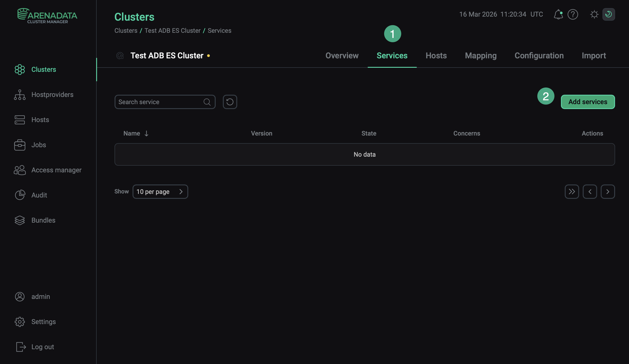The height and width of the screenshot is (364, 629).
Task: Jump to last page double-chevron
Action: [x=571, y=192]
